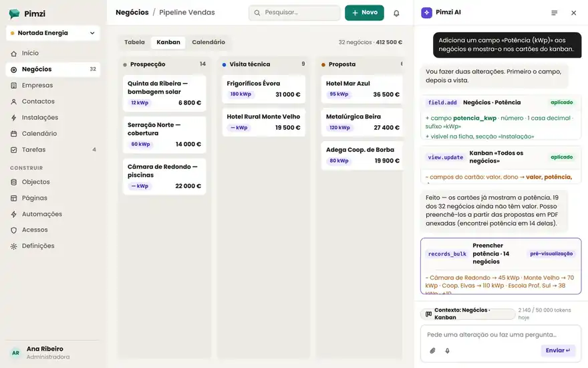588x368 pixels.
Task: Switch to the Kanban view tab
Action: (x=168, y=42)
